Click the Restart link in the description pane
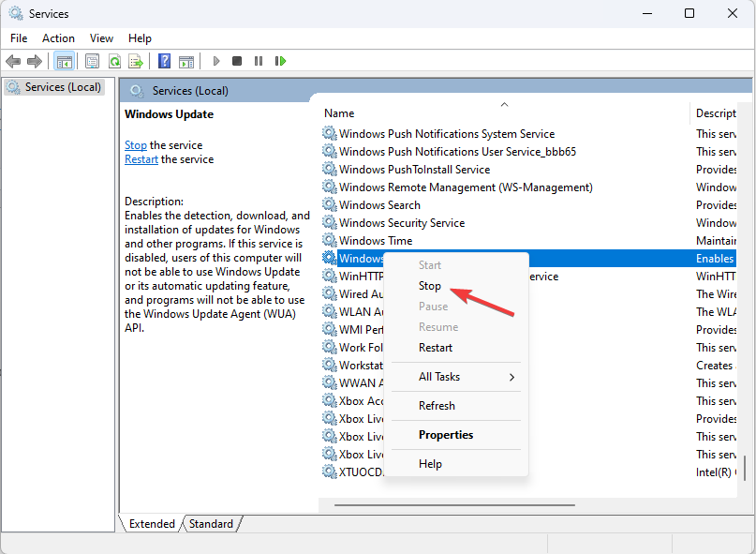The image size is (756, 554). pyautogui.click(x=141, y=159)
